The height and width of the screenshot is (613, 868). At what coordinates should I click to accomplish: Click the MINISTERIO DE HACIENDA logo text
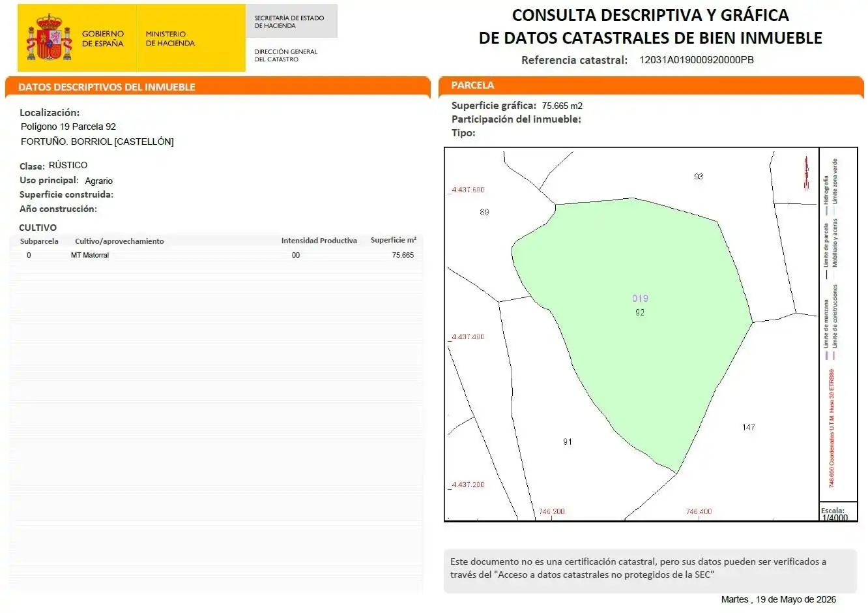tap(170, 38)
